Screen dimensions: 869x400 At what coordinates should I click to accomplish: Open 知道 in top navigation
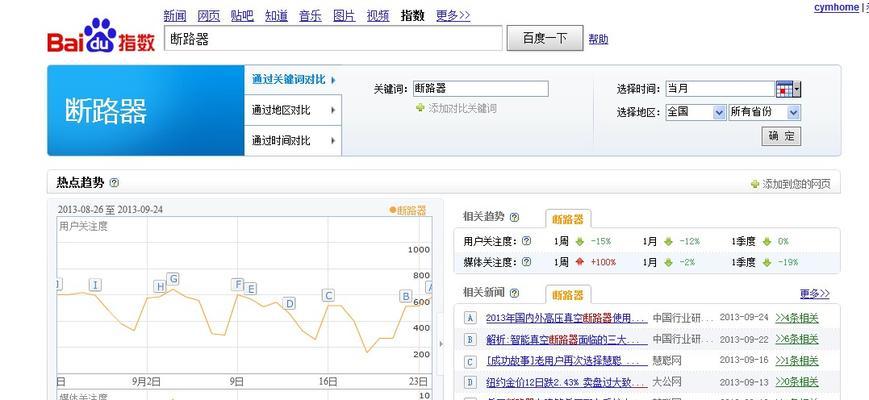coord(276,16)
